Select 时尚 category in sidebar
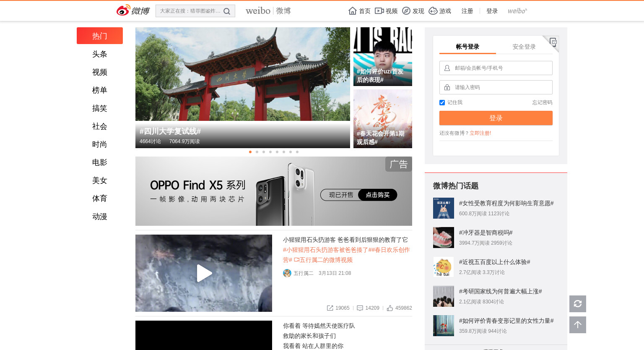644x350 pixels. [100, 144]
